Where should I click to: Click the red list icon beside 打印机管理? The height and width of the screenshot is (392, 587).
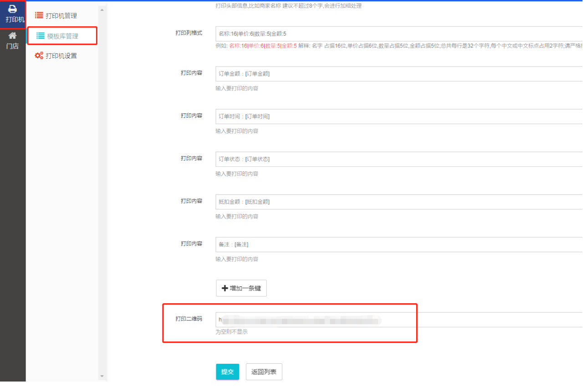[x=39, y=15]
